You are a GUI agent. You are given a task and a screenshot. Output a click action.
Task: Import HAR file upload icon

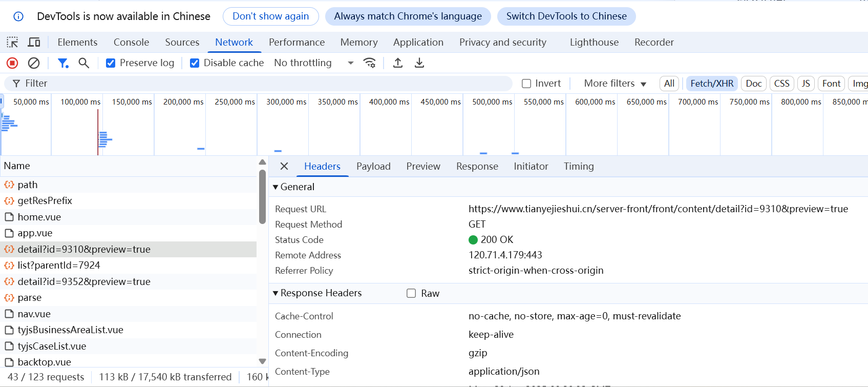tap(398, 63)
